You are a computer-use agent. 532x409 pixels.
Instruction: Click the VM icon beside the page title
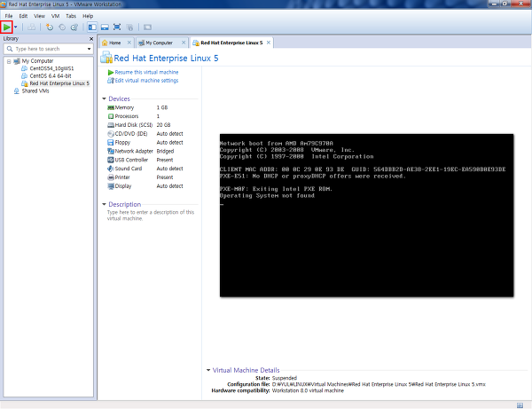tap(106, 58)
